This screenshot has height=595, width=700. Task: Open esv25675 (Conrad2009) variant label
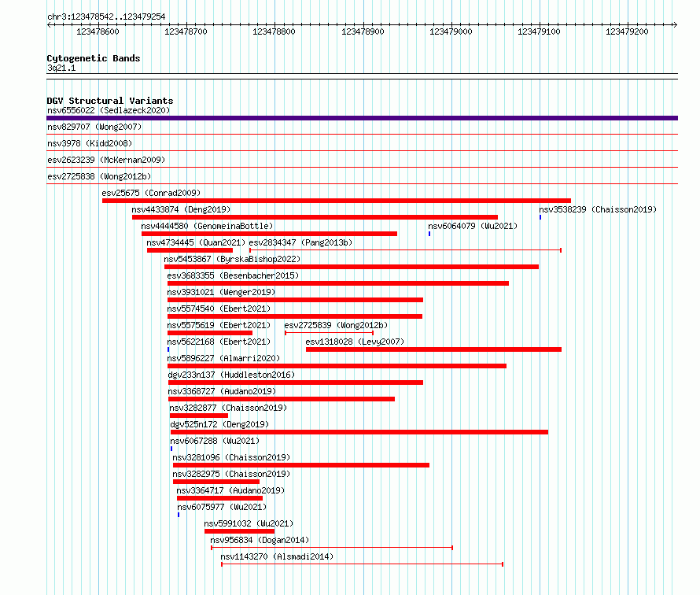[151, 193]
